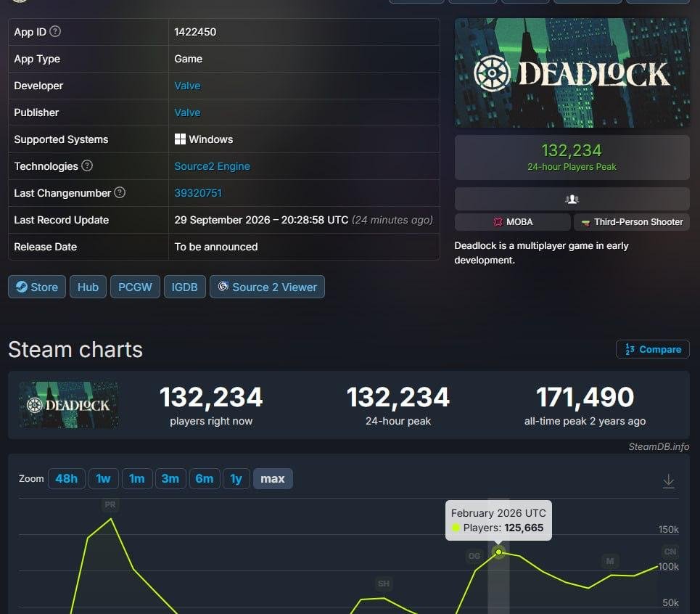Open the Valve developer link
700x614 pixels.
187,86
